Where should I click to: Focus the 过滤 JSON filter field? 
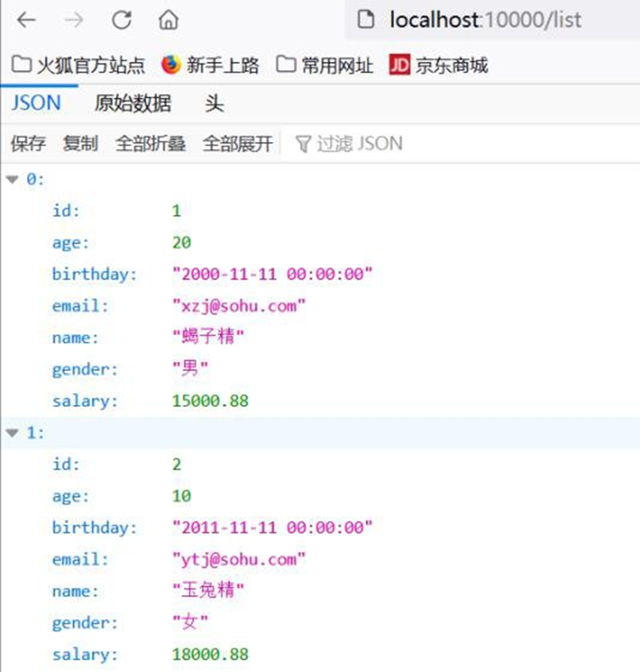click(x=357, y=144)
